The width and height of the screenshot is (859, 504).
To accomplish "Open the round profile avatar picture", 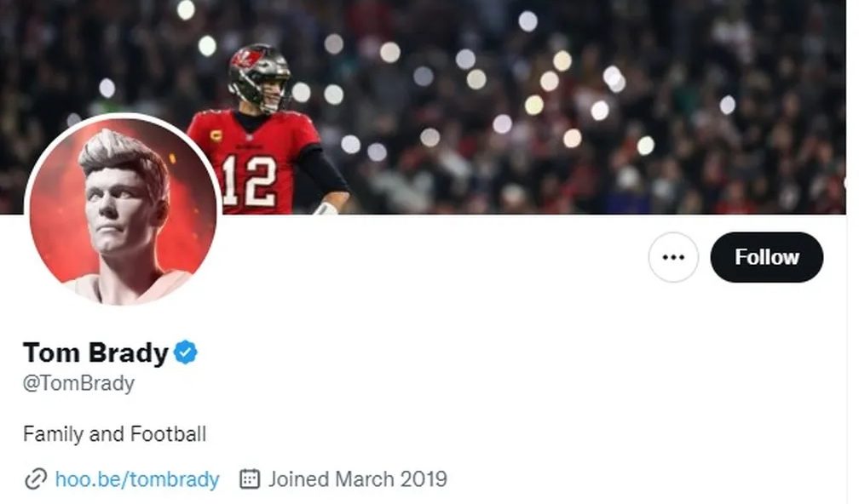I will point(123,210).
